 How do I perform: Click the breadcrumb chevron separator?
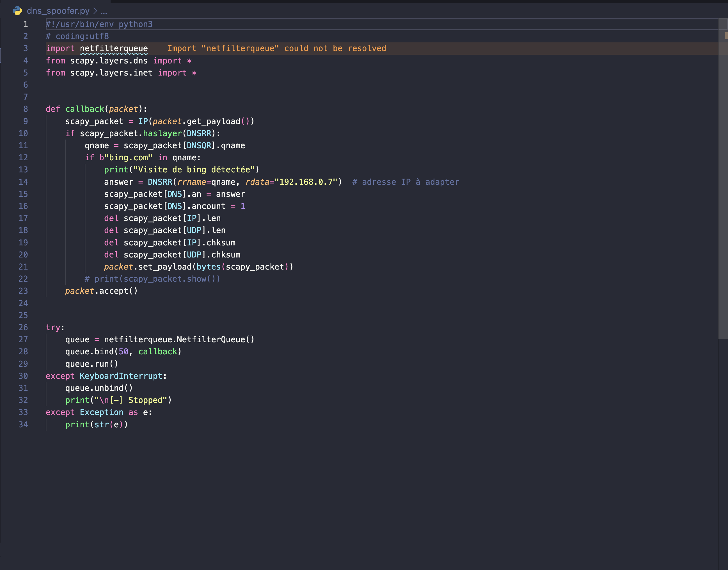coord(95,11)
